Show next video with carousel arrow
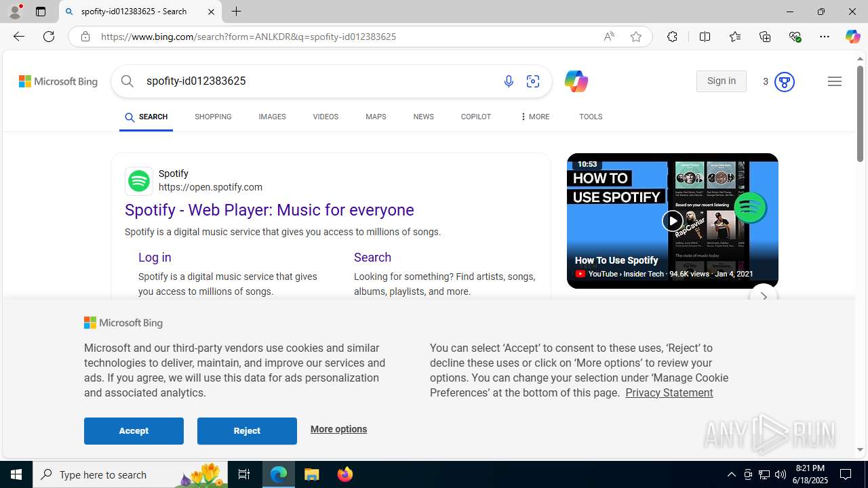This screenshot has height=488, width=868. point(764,297)
